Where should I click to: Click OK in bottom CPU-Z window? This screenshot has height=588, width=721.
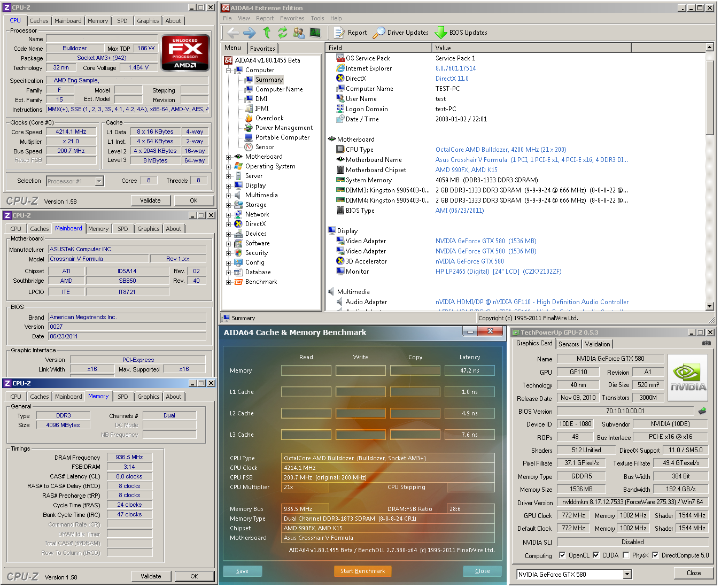[194, 576]
